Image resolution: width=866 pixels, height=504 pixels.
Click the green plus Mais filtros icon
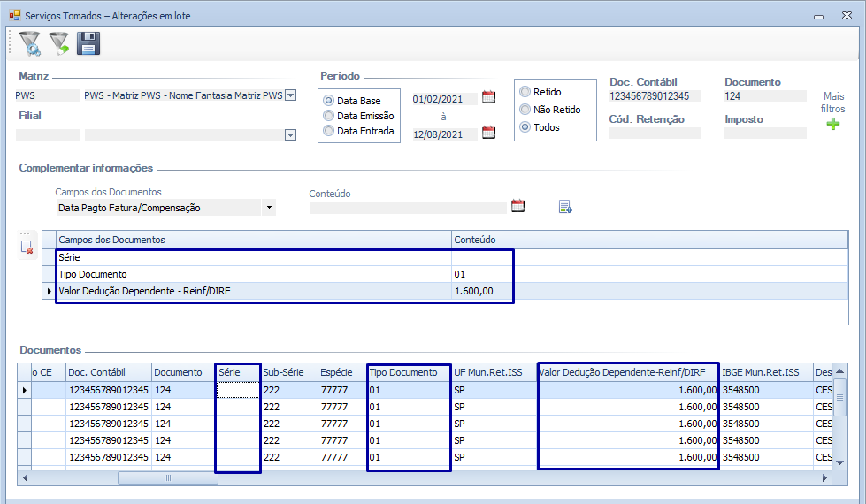[832, 125]
